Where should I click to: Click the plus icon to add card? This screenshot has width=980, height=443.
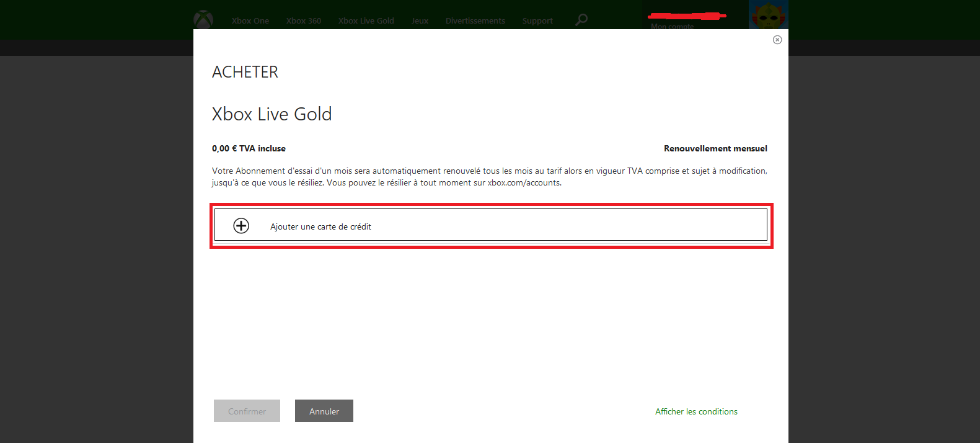point(241,226)
